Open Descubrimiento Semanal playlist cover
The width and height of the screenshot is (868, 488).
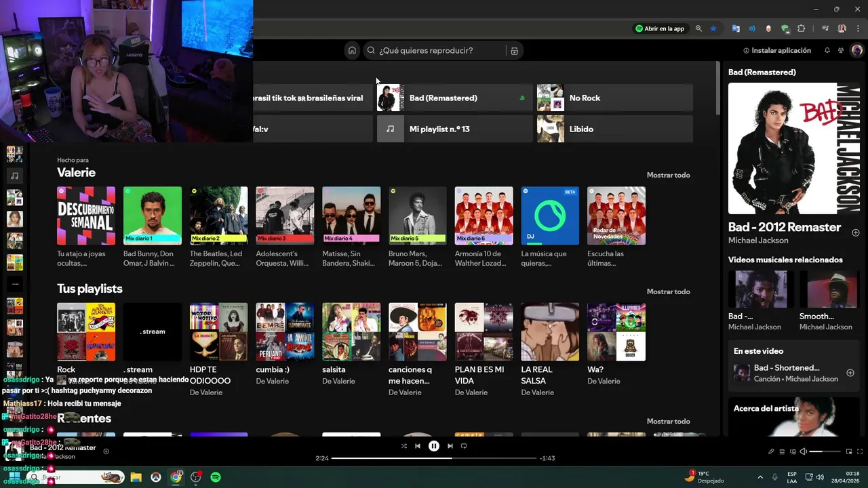pyautogui.click(x=86, y=216)
